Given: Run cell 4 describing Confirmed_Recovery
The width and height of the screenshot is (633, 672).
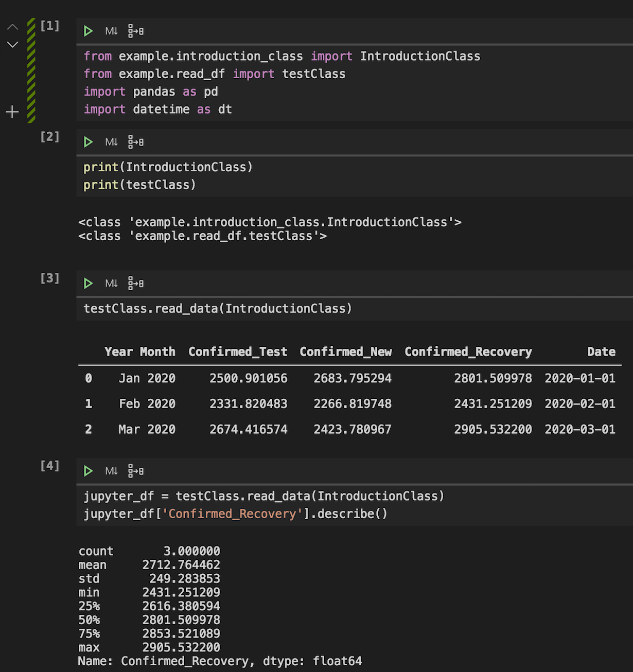Looking at the screenshot, I should [x=88, y=471].
